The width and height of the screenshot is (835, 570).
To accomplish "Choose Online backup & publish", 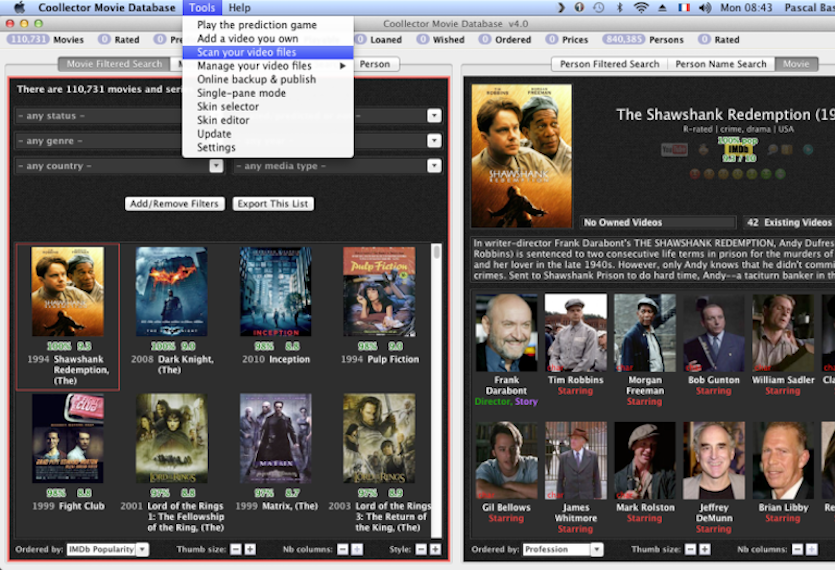I will [268, 79].
